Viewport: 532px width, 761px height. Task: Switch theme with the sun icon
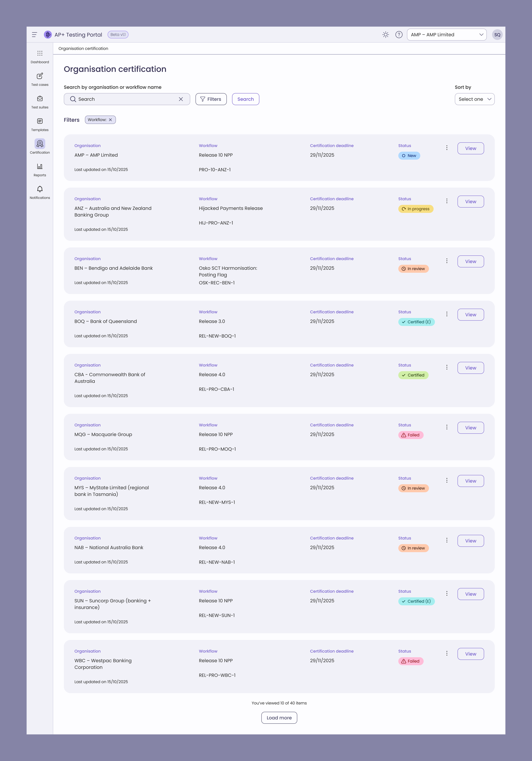[x=385, y=34]
